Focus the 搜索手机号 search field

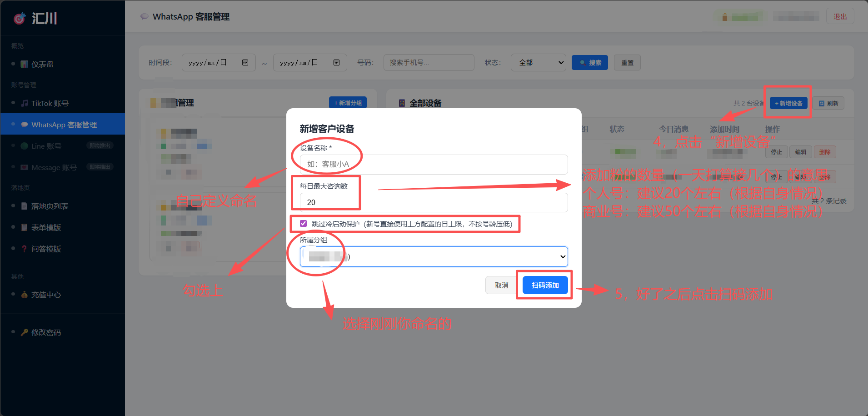[429, 63]
